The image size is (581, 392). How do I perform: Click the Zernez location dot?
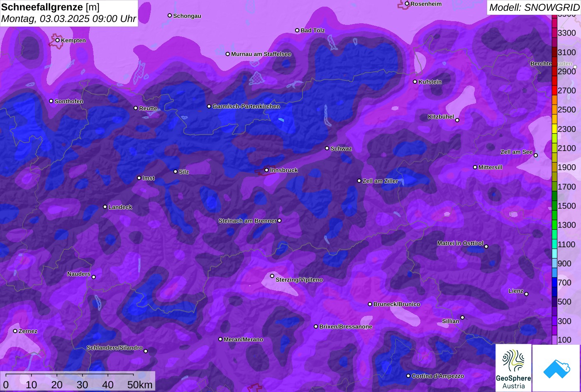(15, 331)
